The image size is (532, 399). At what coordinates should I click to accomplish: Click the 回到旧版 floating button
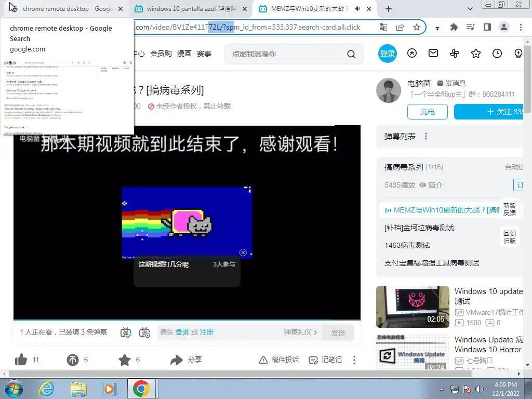[510, 237]
